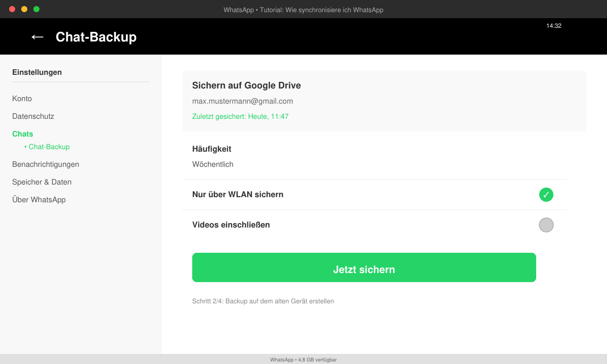Viewport: 607px width, 364px height.
Task: Close the window with the red button
Action: point(12,9)
